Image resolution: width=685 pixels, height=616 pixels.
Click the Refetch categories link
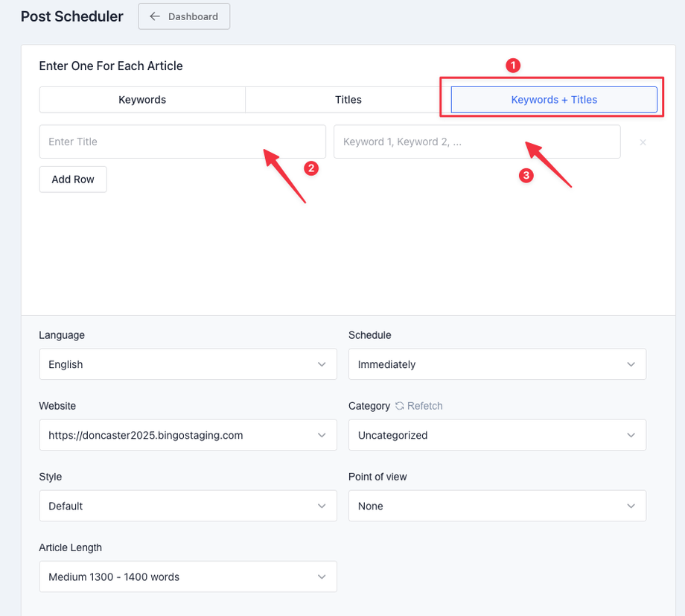[424, 406]
